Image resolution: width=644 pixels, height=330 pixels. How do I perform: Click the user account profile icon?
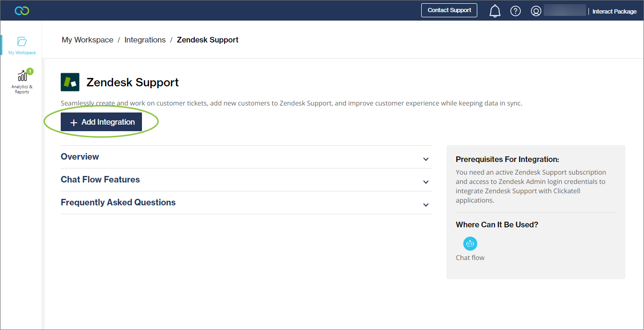(x=536, y=11)
